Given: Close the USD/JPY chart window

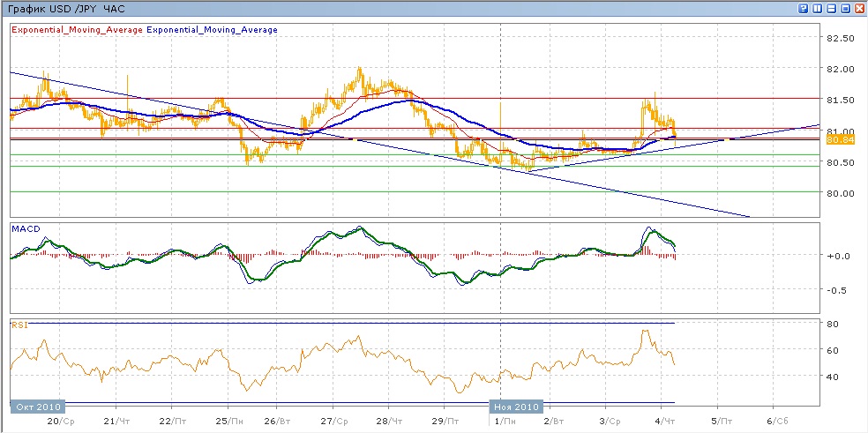Looking at the screenshot, I should [859, 8].
